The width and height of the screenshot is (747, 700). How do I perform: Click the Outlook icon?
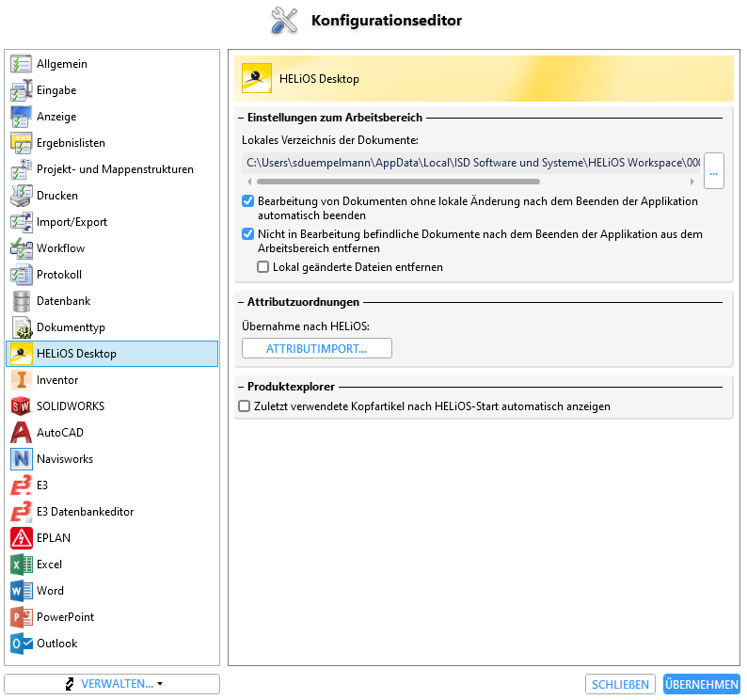(x=21, y=644)
